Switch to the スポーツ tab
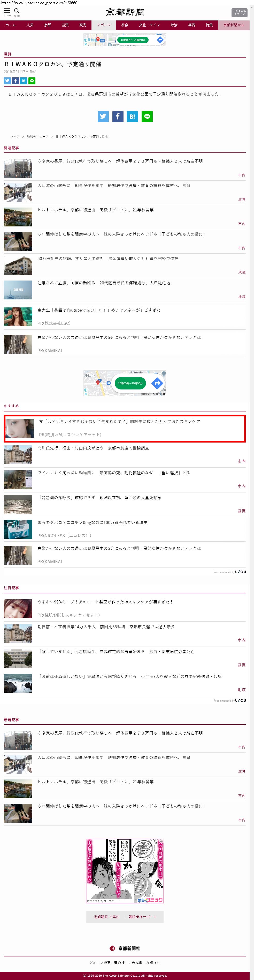 coord(104,25)
